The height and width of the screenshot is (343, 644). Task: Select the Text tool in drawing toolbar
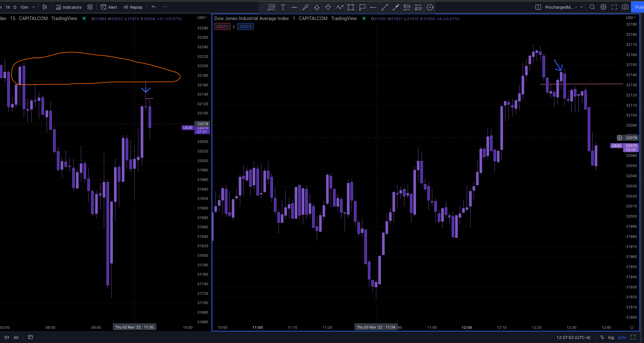pyautogui.click(x=283, y=7)
